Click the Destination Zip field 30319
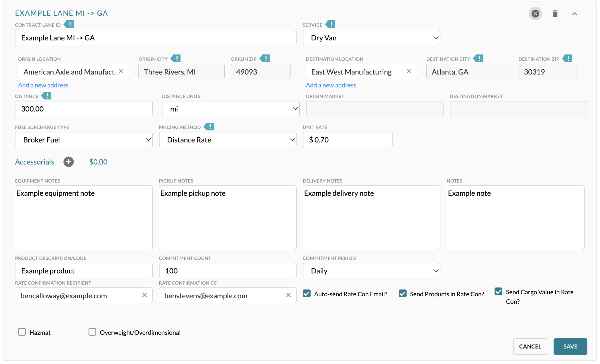 coord(548,72)
